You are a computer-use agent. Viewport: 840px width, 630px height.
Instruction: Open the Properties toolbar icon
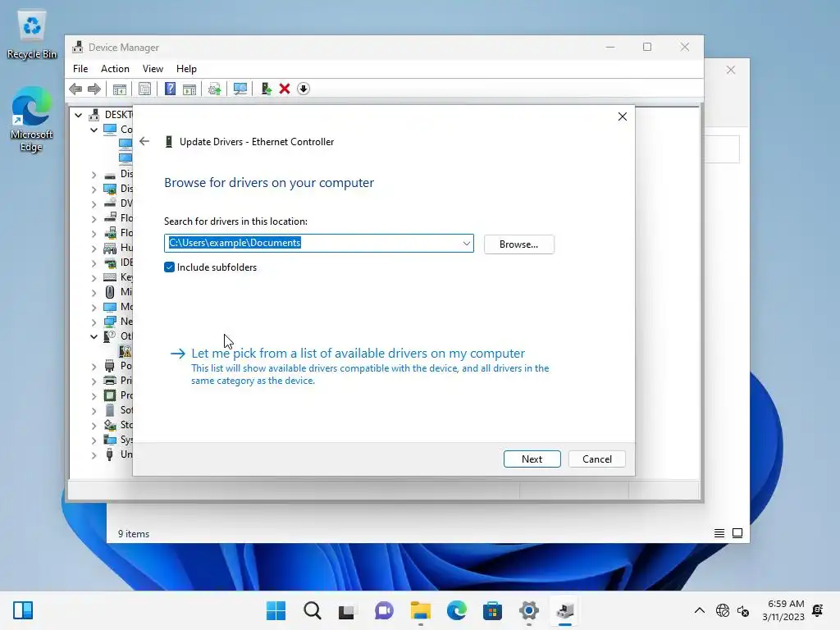pyautogui.click(x=144, y=89)
